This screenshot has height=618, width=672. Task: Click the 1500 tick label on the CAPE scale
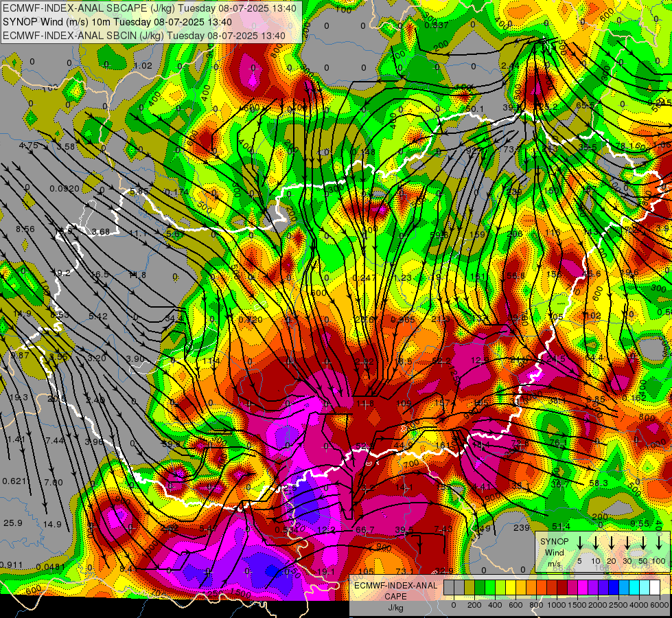click(x=577, y=605)
